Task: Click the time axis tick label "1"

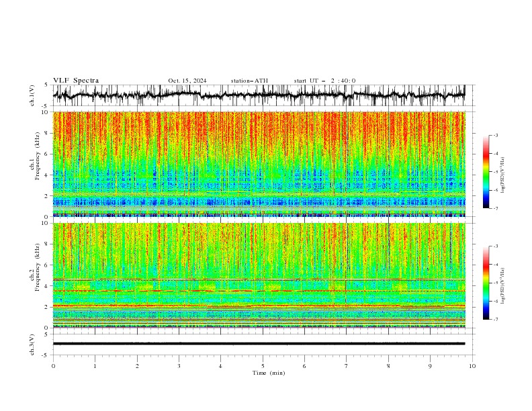Action: click(x=95, y=366)
